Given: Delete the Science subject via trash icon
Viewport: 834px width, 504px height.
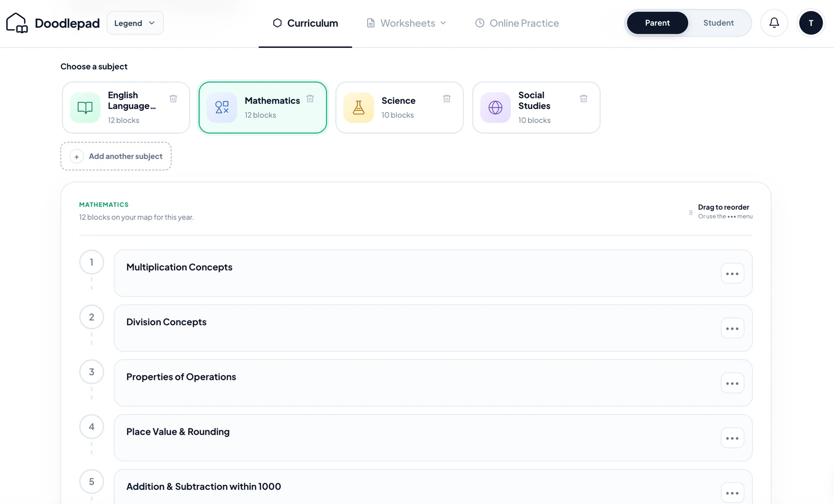Looking at the screenshot, I should (447, 99).
